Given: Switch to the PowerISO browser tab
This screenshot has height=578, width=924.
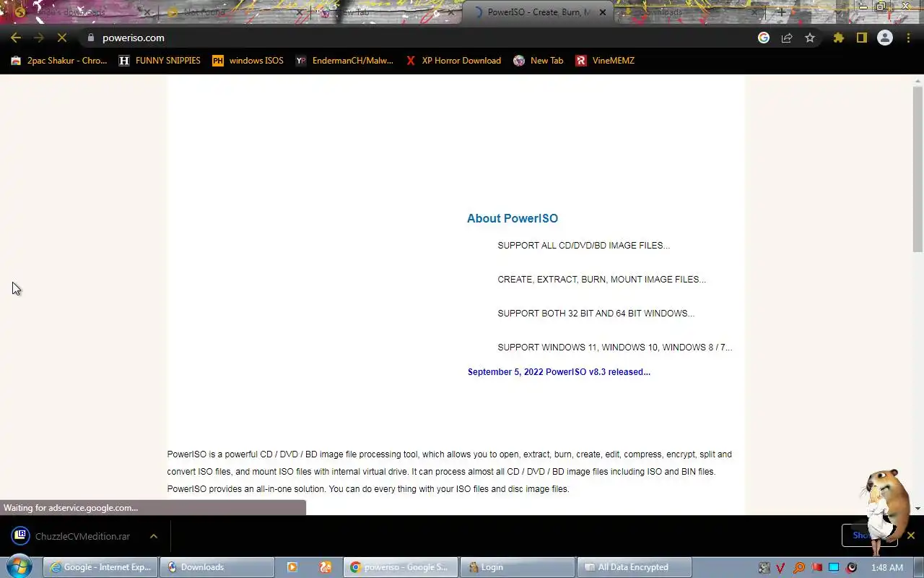Looking at the screenshot, I should click(x=537, y=12).
